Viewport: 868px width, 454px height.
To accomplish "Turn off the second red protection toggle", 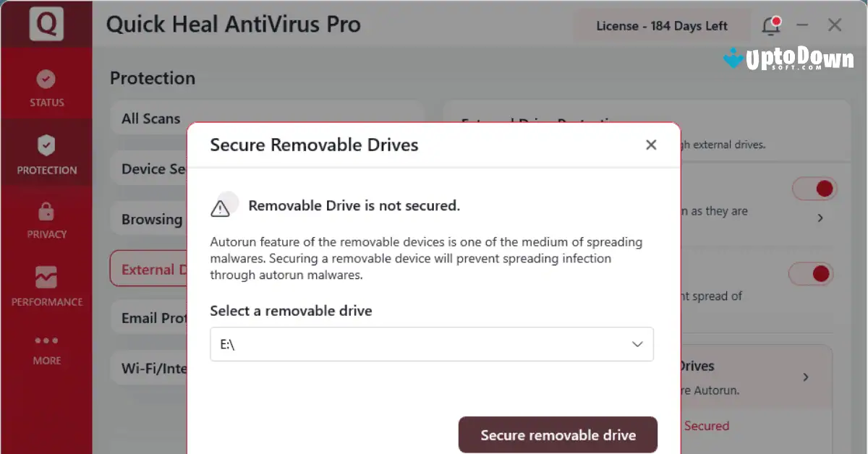I will (x=811, y=273).
